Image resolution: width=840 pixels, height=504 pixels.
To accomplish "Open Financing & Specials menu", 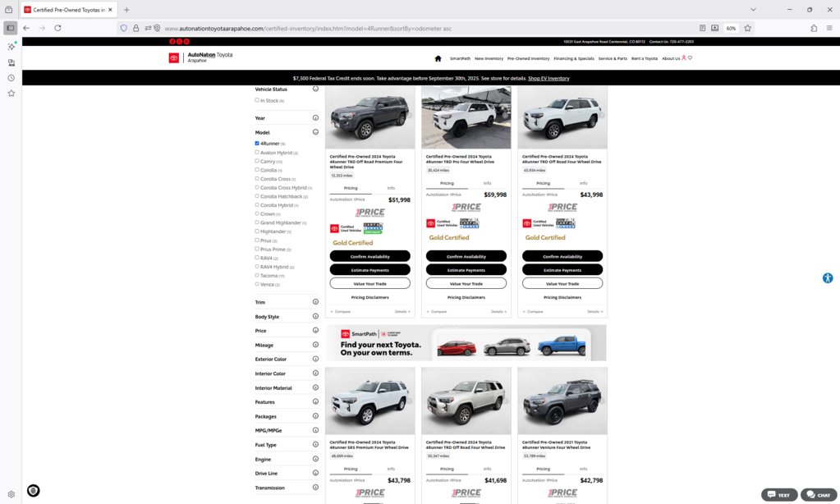I will 574,58.
